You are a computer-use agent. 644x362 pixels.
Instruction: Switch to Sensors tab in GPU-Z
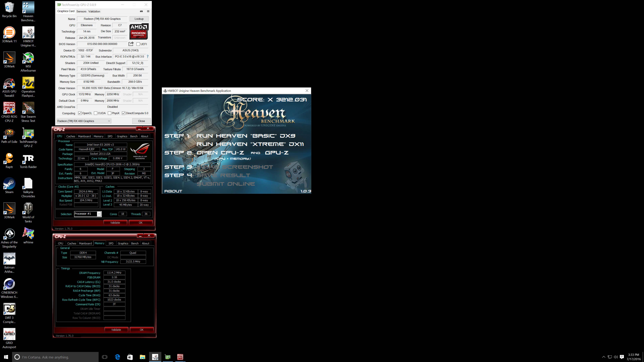(x=81, y=12)
